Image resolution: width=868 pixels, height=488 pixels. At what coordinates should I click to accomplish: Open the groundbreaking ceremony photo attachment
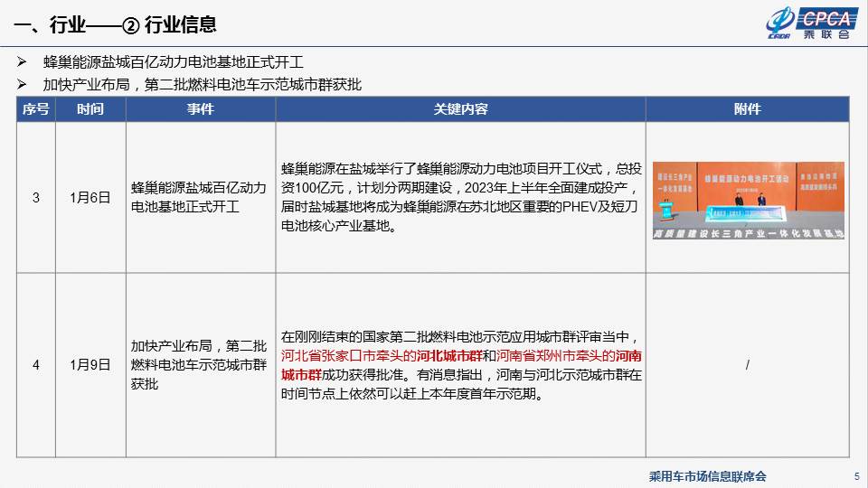749,201
